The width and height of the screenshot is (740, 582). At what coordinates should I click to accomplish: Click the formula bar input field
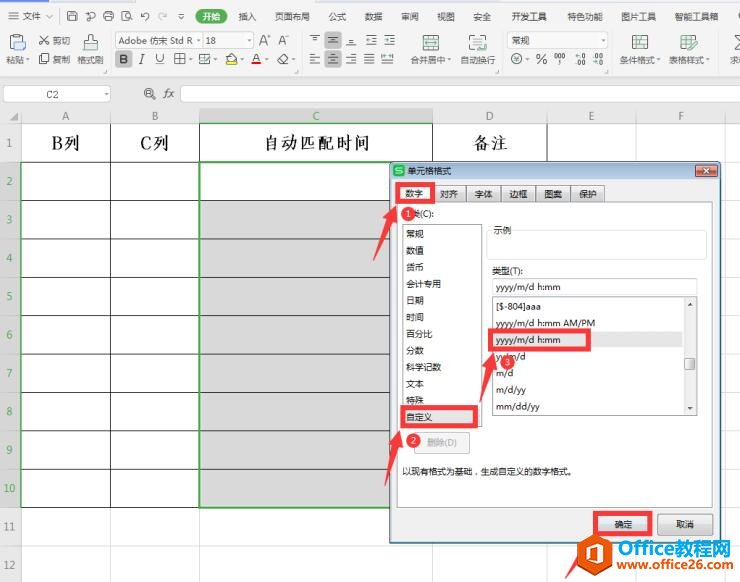[460, 94]
